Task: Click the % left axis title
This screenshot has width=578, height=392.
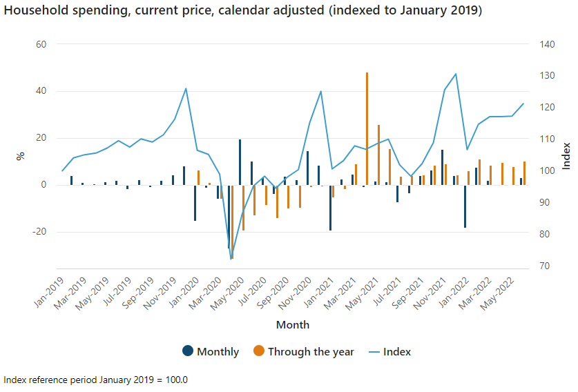Action: coord(21,156)
